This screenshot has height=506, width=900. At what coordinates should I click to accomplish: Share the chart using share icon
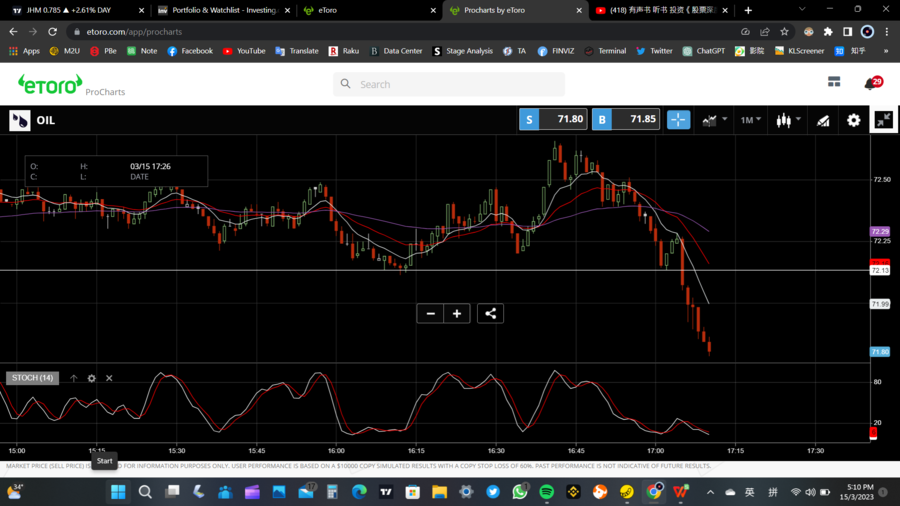pyautogui.click(x=490, y=314)
